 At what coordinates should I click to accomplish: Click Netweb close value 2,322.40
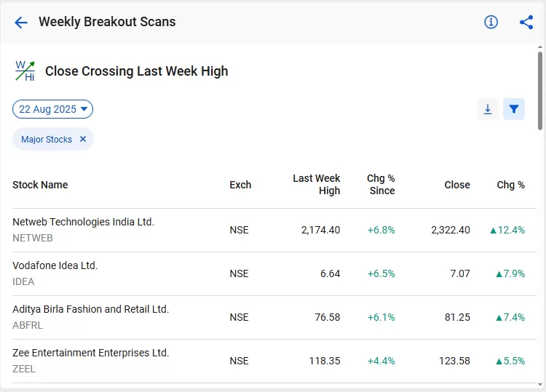451,230
